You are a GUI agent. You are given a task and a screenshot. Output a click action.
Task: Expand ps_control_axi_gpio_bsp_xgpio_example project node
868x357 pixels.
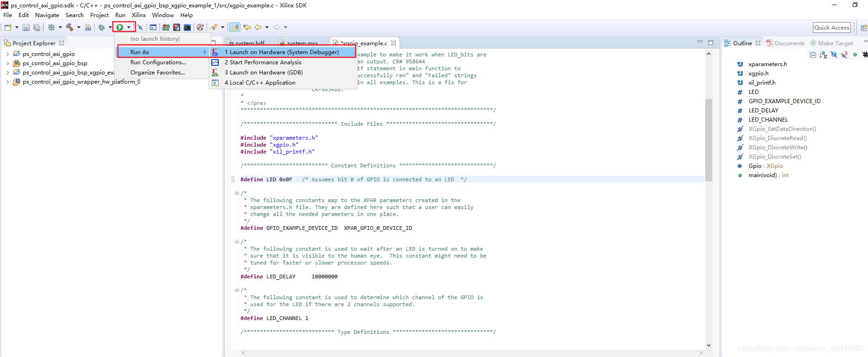7,73
